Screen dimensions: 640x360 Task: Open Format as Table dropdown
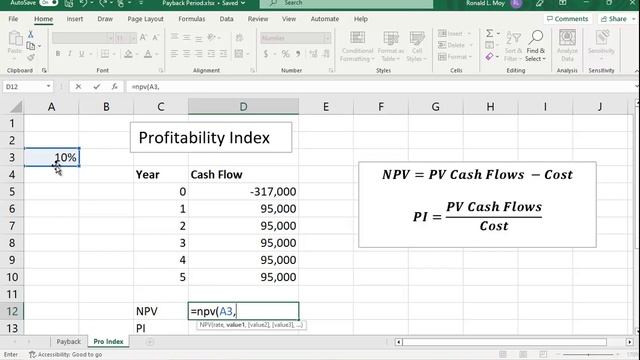(x=391, y=46)
